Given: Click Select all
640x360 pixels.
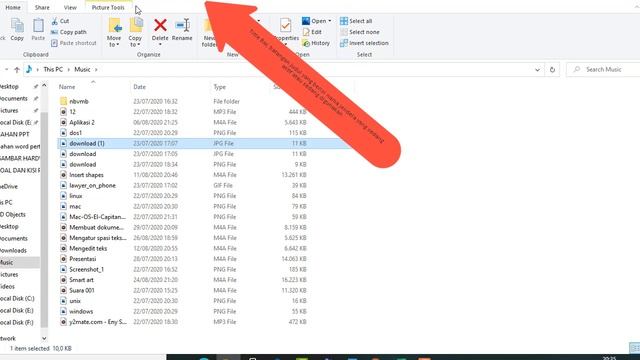Looking at the screenshot, I should (x=356, y=21).
